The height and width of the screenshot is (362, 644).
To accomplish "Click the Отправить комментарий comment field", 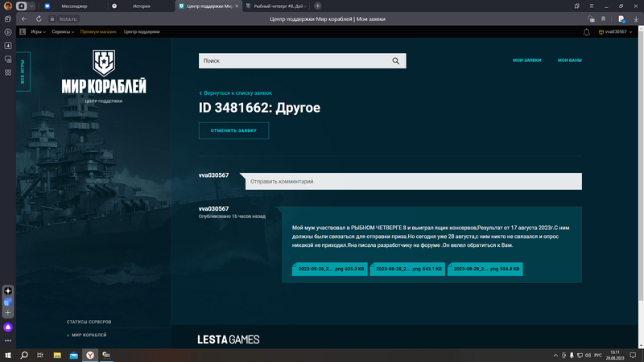I will [x=413, y=182].
